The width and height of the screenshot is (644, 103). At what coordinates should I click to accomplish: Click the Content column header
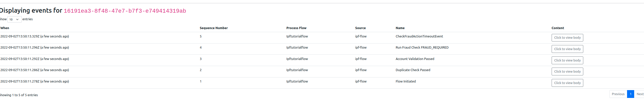pos(558,28)
